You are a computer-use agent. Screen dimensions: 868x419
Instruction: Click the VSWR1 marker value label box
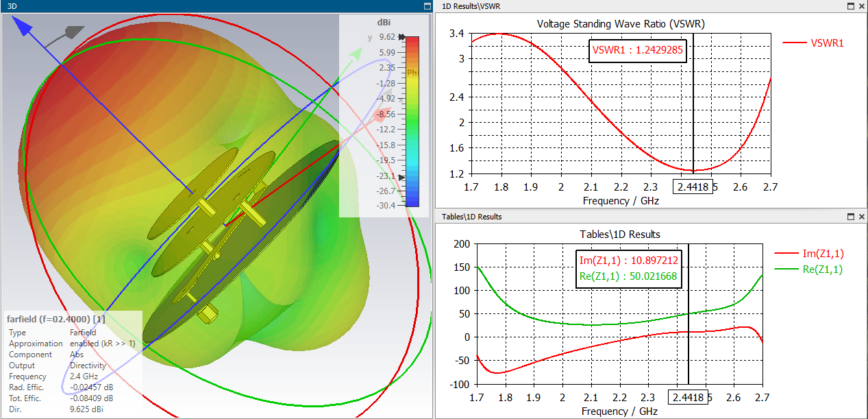pos(637,50)
